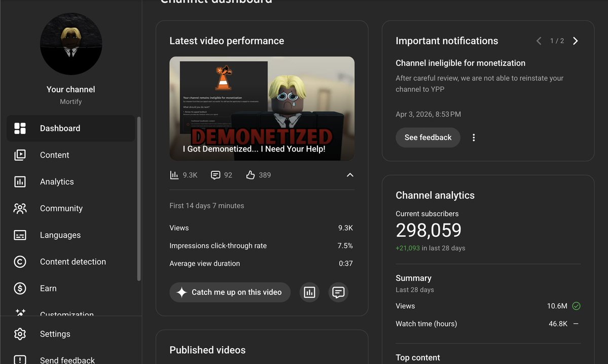Open video comments icon button beside Catch me up
This screenshot has width=608, height=364.
[338, 293]
